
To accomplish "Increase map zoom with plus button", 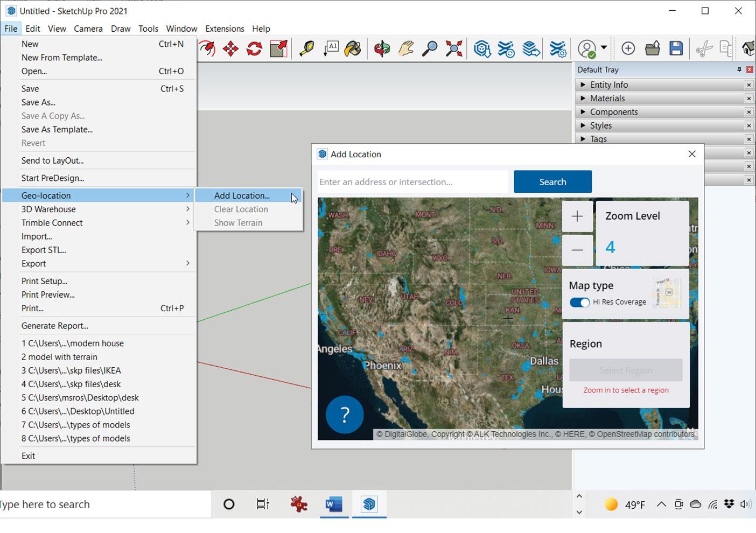I will [577, 216].
